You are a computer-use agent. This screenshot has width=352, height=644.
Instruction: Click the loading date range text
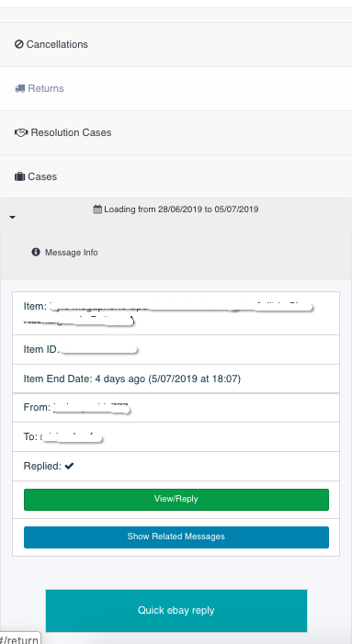coord(181,209)
